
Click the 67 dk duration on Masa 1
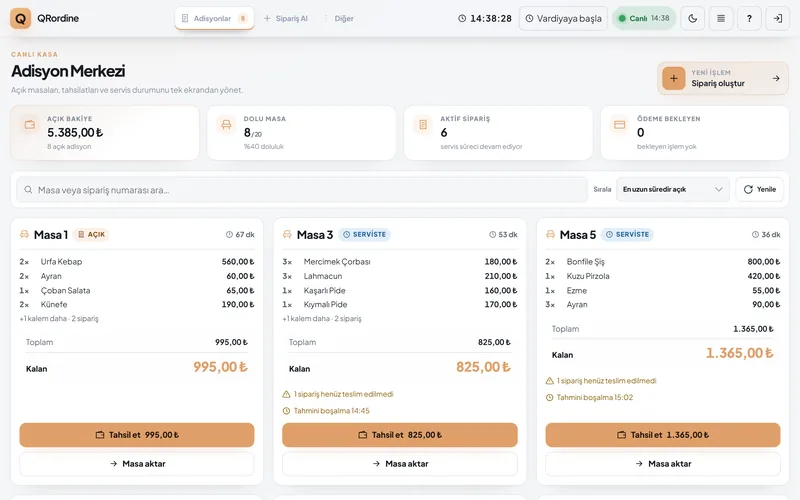[240, 235]
